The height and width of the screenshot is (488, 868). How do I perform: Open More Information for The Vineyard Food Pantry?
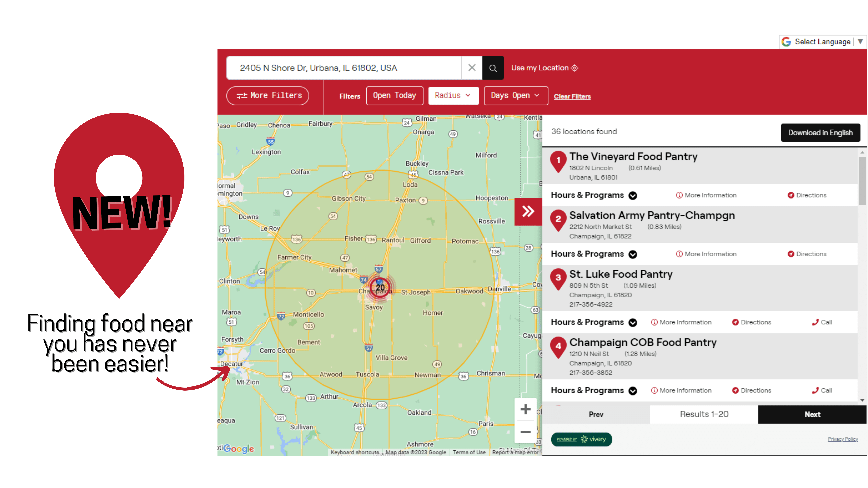pyautogui.click(x=706, y=195)
